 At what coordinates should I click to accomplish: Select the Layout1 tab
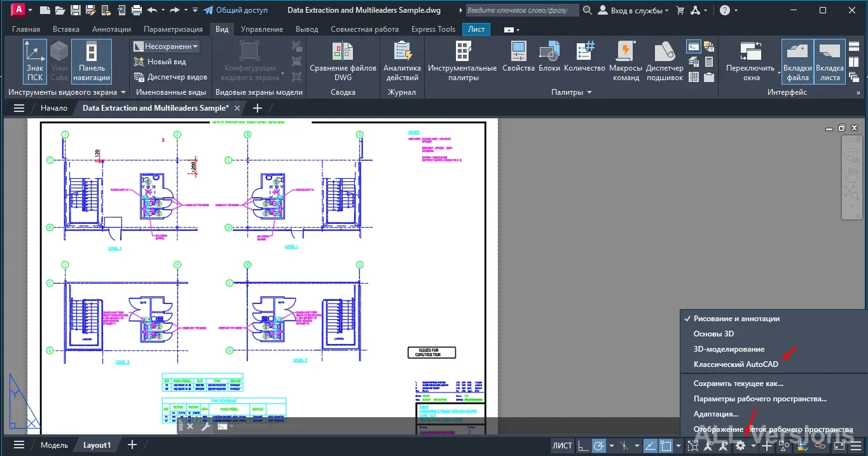(97, 445)
